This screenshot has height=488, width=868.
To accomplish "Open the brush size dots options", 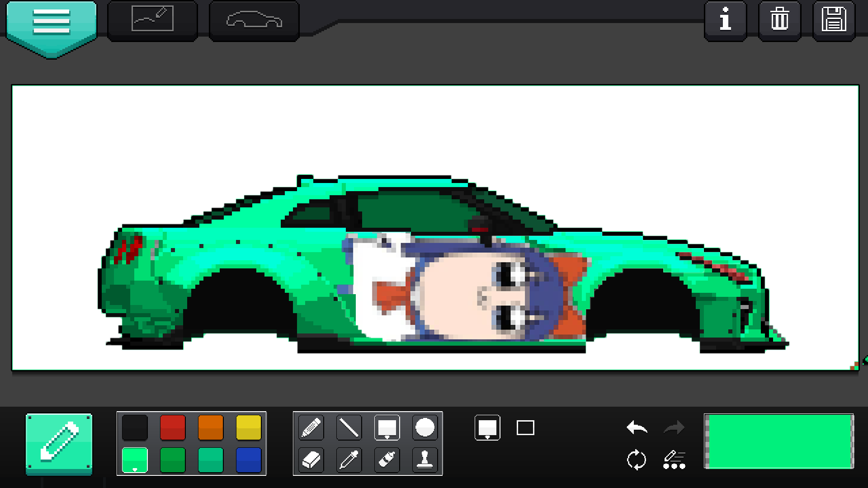I will point(674,460).
